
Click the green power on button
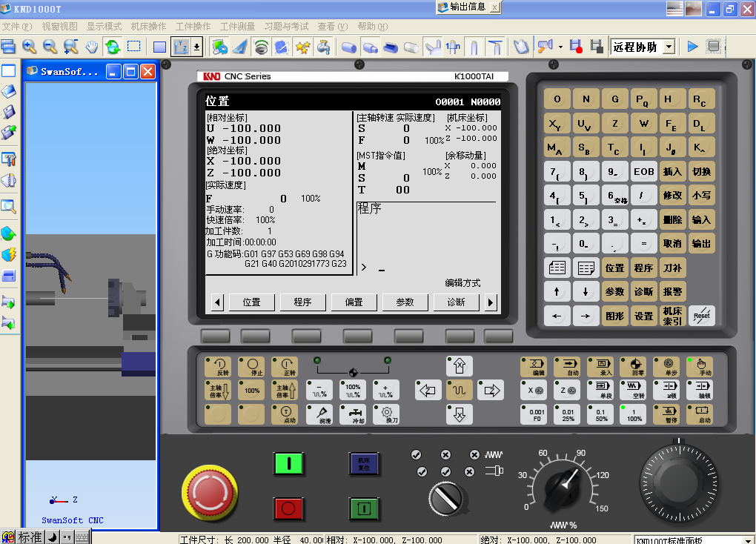point(288,464)
